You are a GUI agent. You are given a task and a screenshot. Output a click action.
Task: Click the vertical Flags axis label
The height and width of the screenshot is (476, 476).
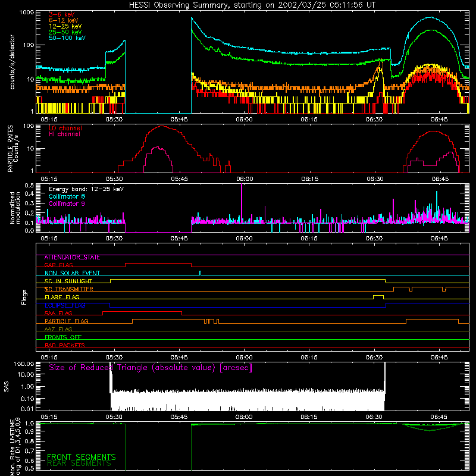[24, 297]
